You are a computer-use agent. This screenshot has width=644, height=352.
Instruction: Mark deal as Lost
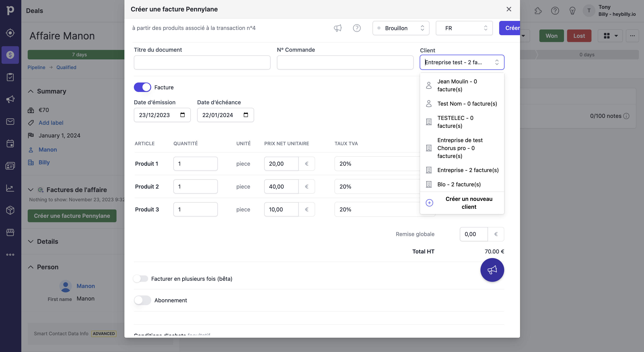[579, 36]
